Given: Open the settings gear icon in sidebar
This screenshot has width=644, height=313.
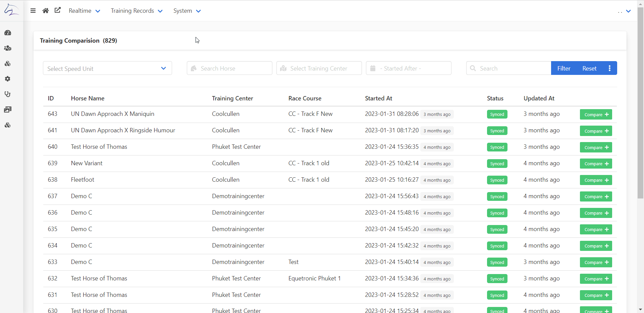Looking at the screenshot, I should (8, 79).
